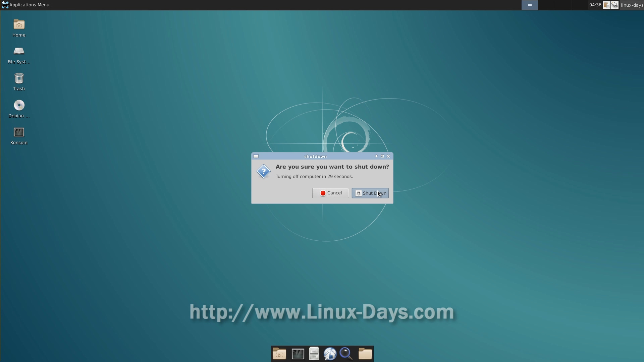Open application finder magnifier icon
The width and height of the screenshot is (644, 362).
click(346, 354)
